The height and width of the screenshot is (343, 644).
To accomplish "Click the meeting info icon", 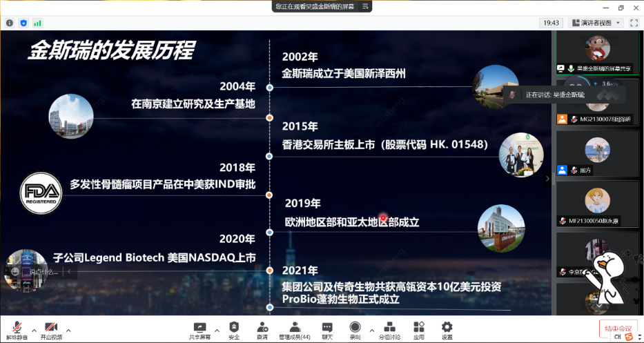I will pyautogui.click(x=10, y=23).
